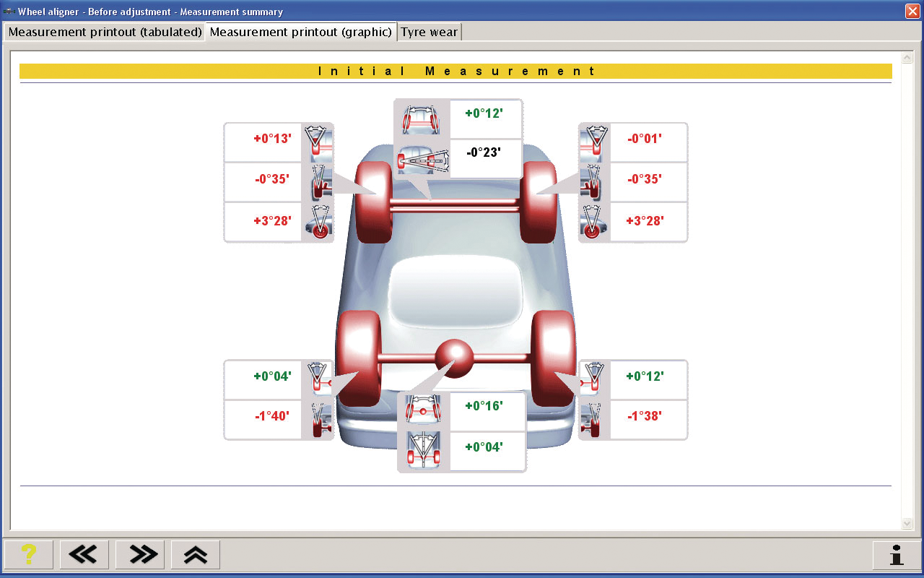Select Measurement printout (graphic) tab
The height and width of the screenshot is (578, 924).
coord(301,32)
